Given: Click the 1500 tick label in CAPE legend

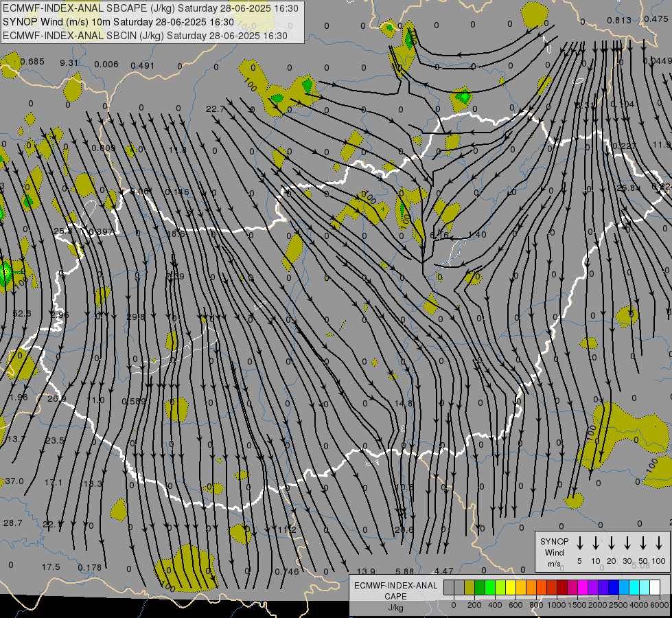Looking at the screenshot, I should pyautogui.click(x=577, y=605).
